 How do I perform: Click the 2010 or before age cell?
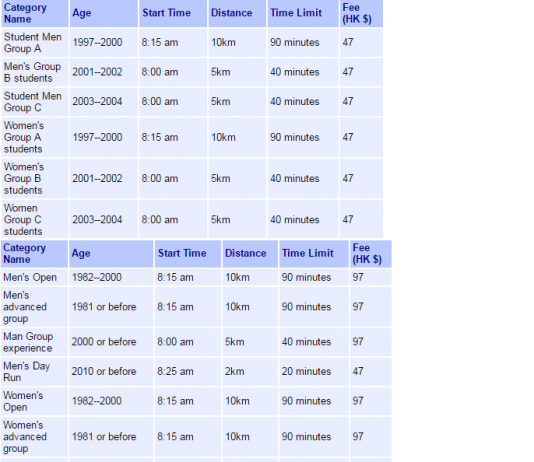pyautogui.click(x=111, y=371)
